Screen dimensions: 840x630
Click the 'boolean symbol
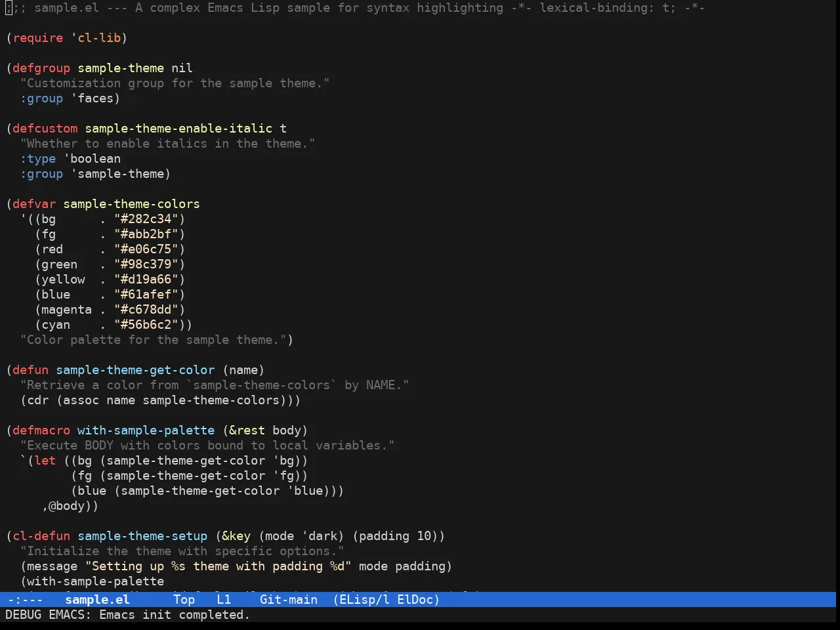pyautogui.click(x=92, y=159)
